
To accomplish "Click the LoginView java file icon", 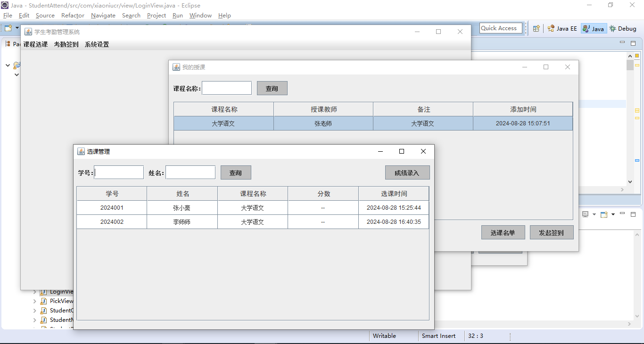I will pos(43,292).
